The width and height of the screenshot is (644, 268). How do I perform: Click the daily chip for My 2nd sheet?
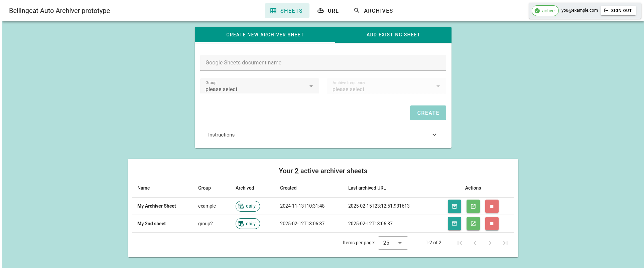pos(248,224)
